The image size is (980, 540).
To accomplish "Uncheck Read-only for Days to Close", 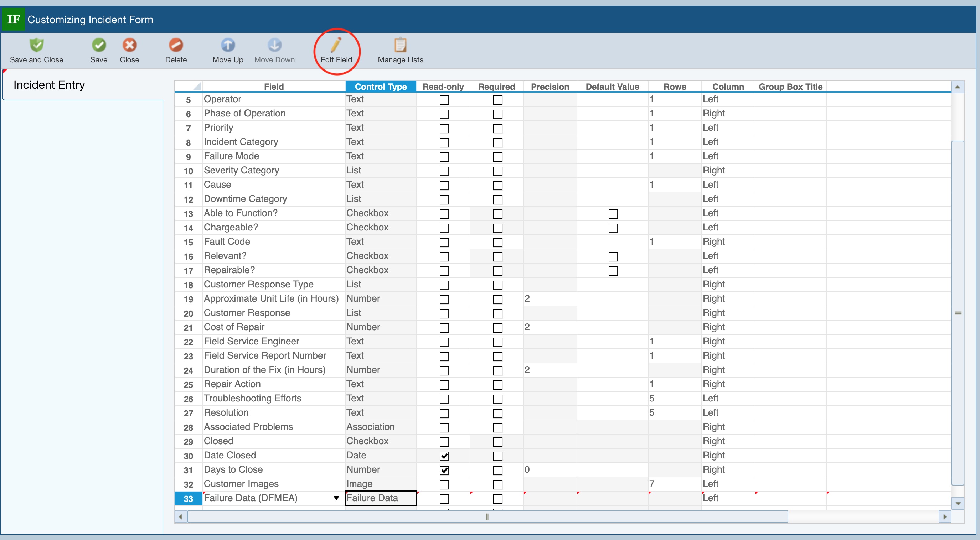I will (x=444, y=471).
